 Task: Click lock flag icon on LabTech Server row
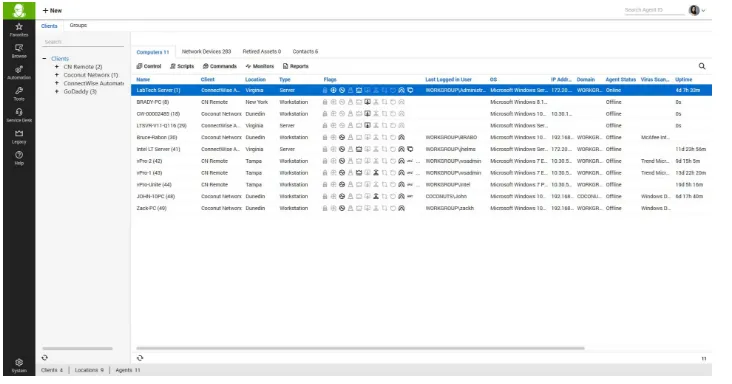point(325,90)
